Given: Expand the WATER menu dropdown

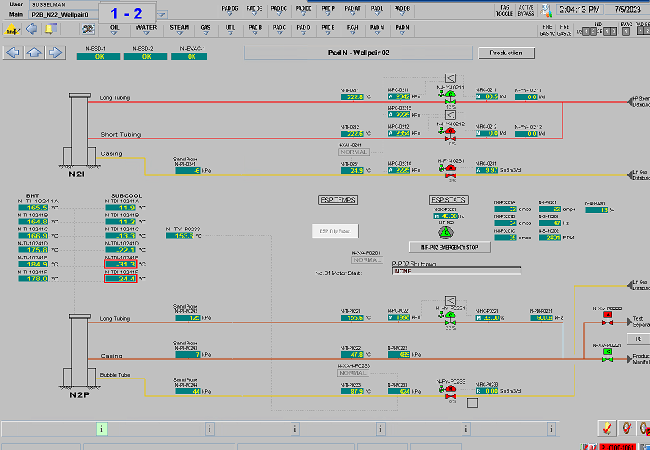Looking at the screenshot, I should [146, 29].
